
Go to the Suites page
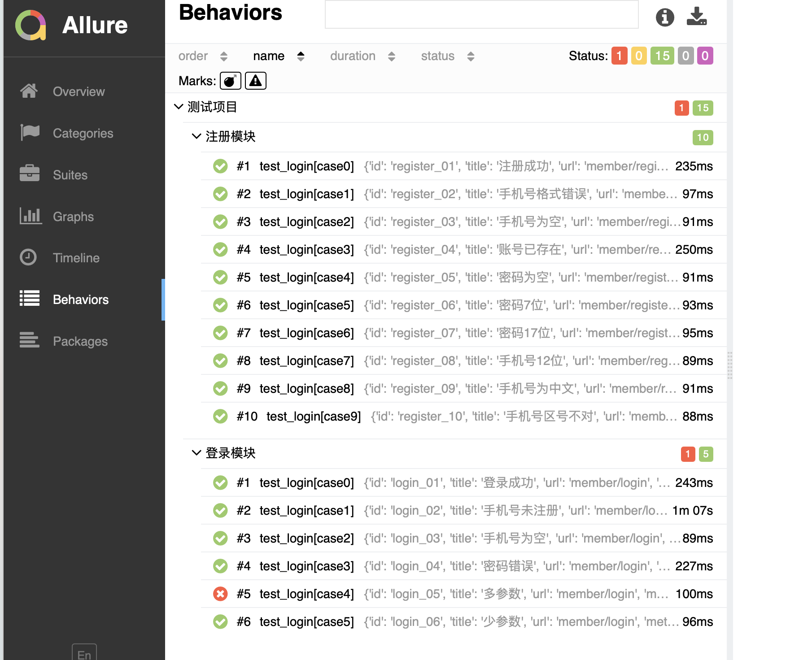click(x=70, y=175)
